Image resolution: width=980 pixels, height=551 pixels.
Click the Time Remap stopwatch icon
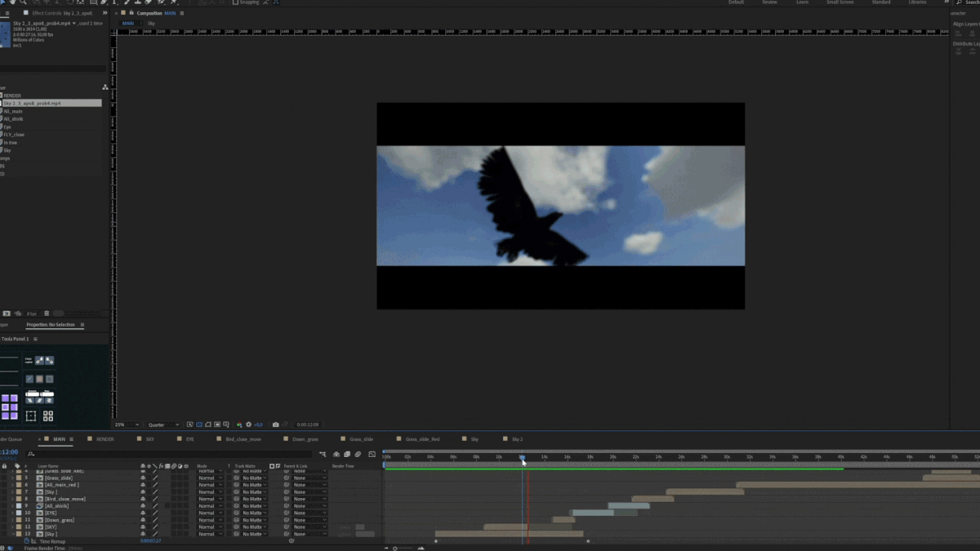pos(26,540)
